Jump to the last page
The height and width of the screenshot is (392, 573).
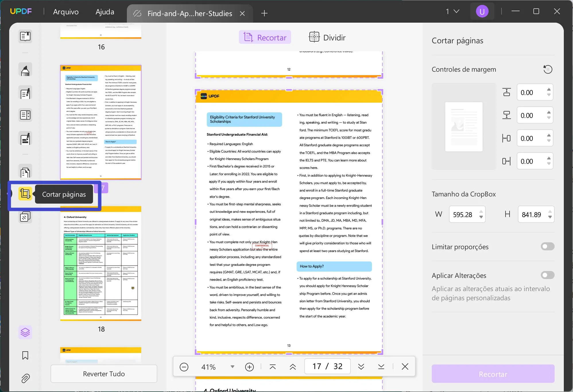(x=381, y=367)
